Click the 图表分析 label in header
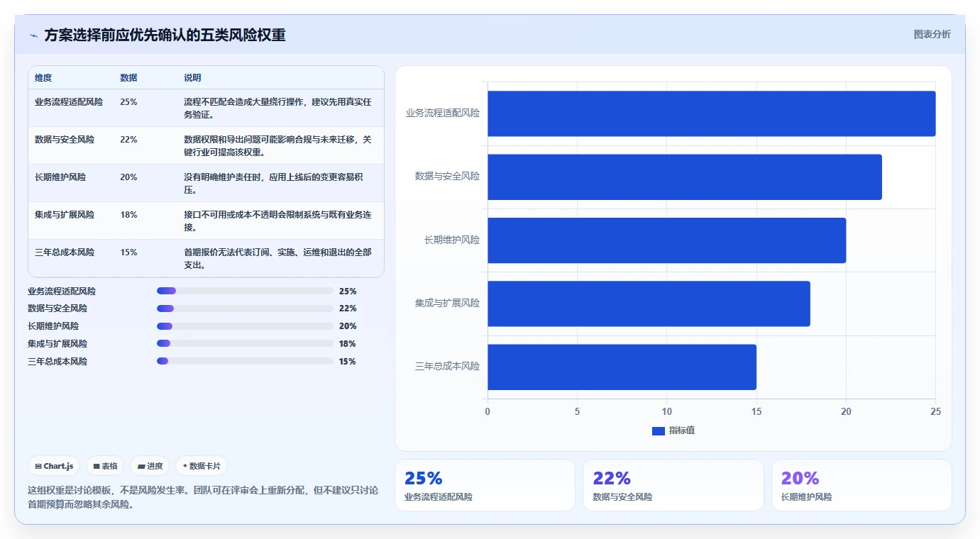The height and width of the screenshot is (539, 980). [x=932, y=34]
